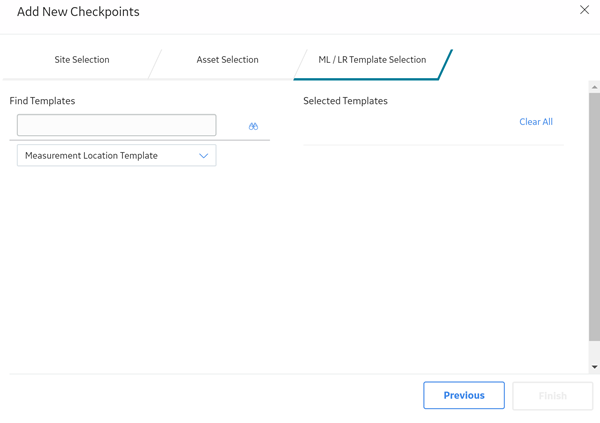Select the ML / LR Template Selection tab
600x423 pixels.
372,60
